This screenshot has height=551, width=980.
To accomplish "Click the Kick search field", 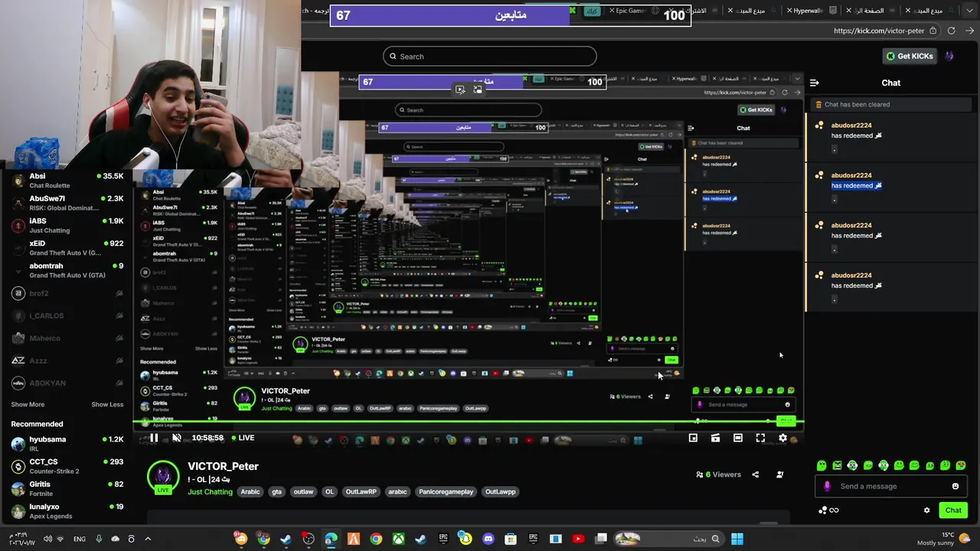I will pos(489,56).
